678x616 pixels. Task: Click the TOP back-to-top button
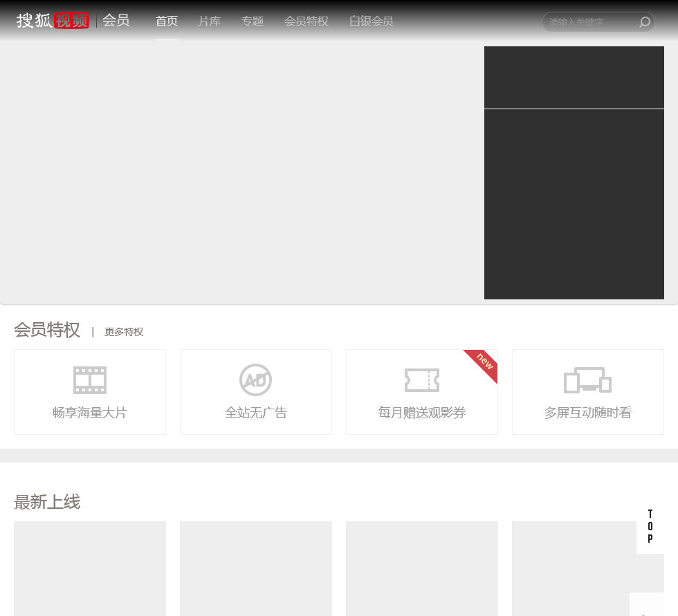coord(650,526)
